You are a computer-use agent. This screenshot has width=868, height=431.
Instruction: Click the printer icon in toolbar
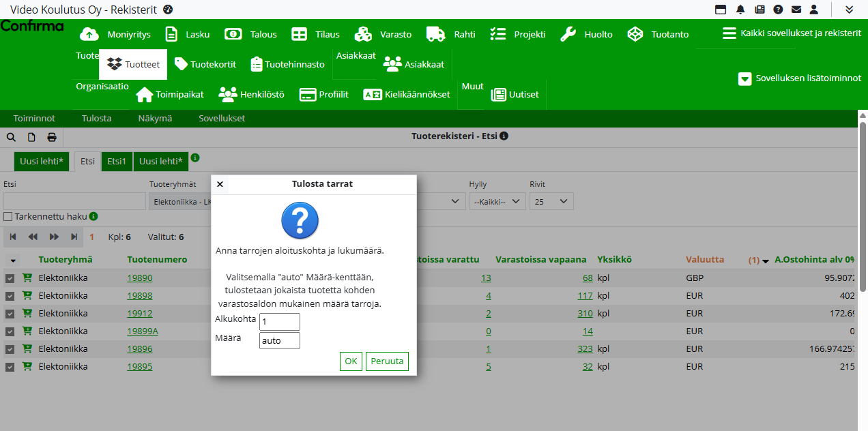coord(52,137)
